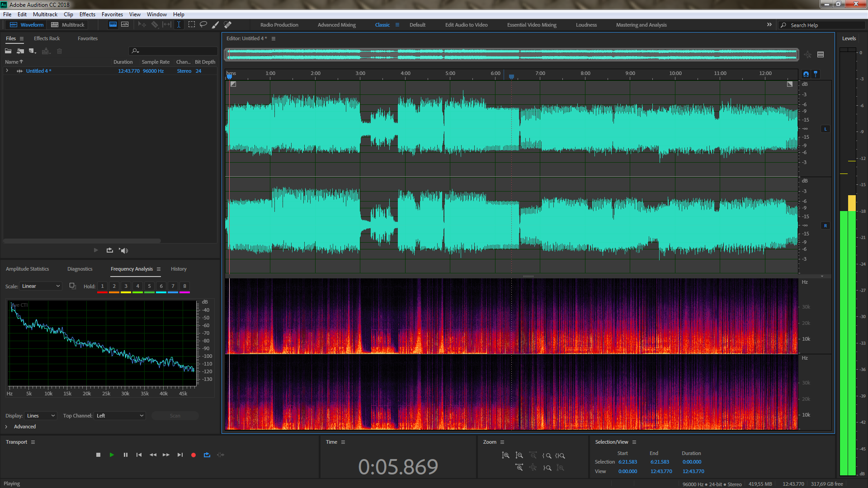Toggle the Spectral Frequency Display button
This screenshot has height=488, width=868.
(113, 24)
